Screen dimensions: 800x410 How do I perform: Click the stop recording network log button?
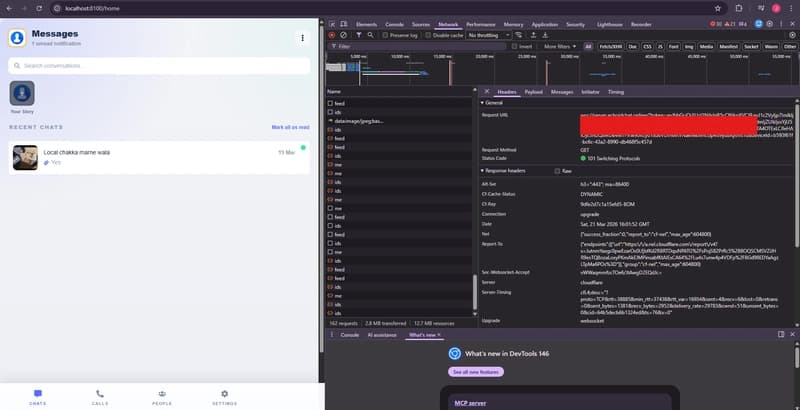332,35
